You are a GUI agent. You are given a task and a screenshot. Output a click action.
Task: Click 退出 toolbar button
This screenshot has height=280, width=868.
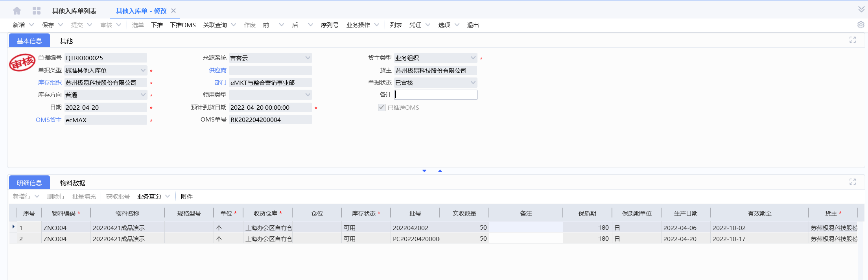473,25
